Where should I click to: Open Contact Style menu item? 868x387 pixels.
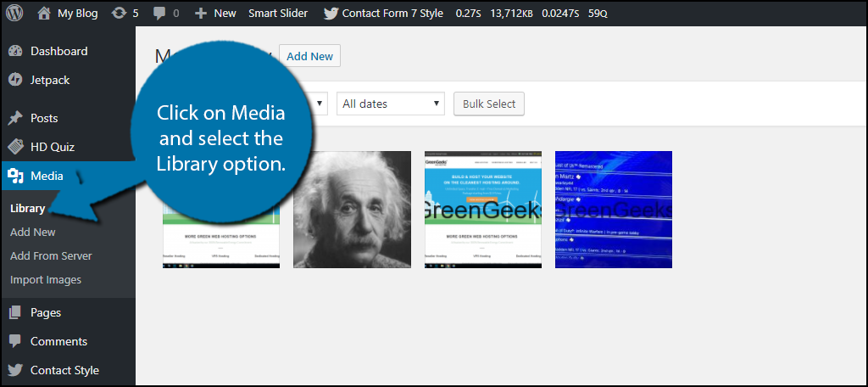tap(64, 370)
